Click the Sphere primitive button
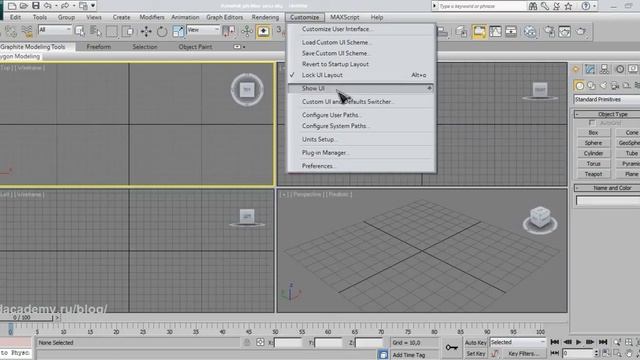Screen dimensions: 640x360 [593, 143]
